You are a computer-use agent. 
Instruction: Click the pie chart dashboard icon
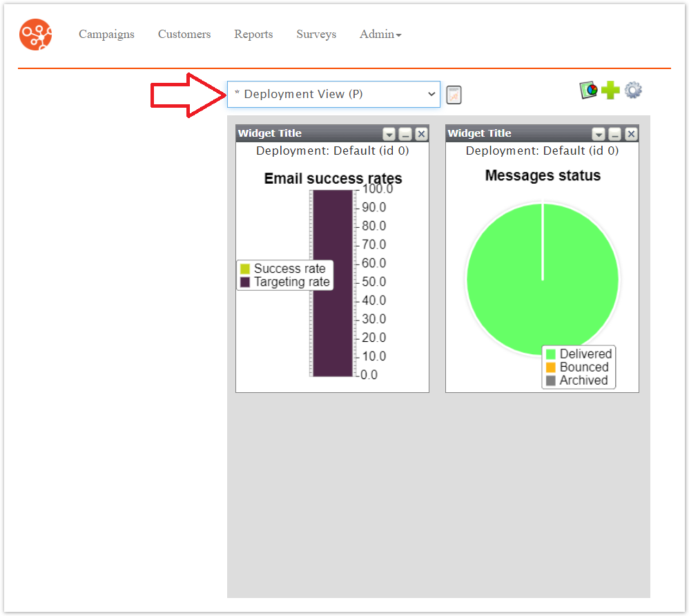pos(589,90)
